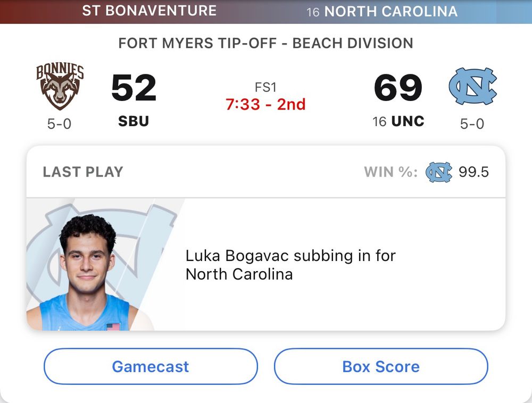Image resolution: width=532 pixels, height=403 pixels.
Task: Open Fort Myers Tip-Off Beach Division header
Action: click(x=266, y=43)
